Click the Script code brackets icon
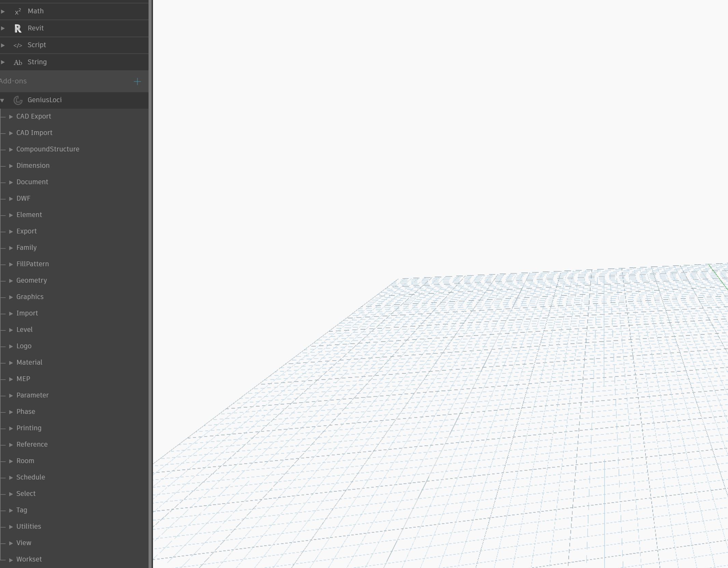Viewport: 728px width, 568px height. (18, 45)
